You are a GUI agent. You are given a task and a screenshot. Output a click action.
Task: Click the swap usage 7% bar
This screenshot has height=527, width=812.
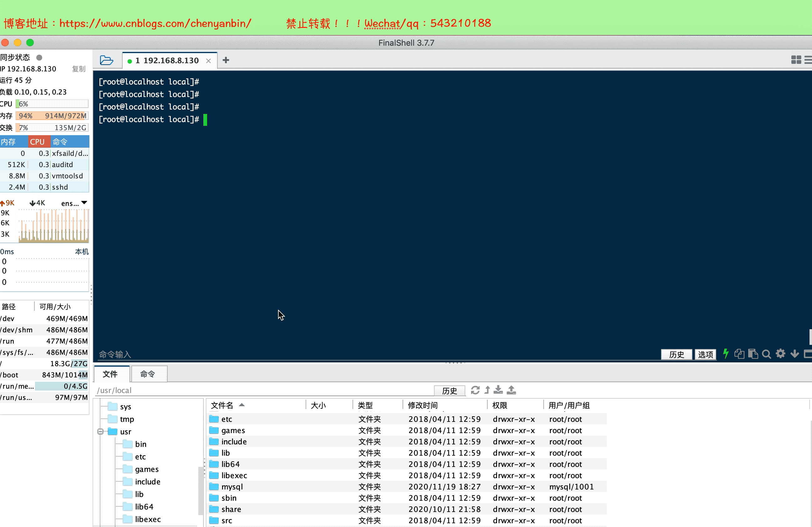click(x=52, y=128)
